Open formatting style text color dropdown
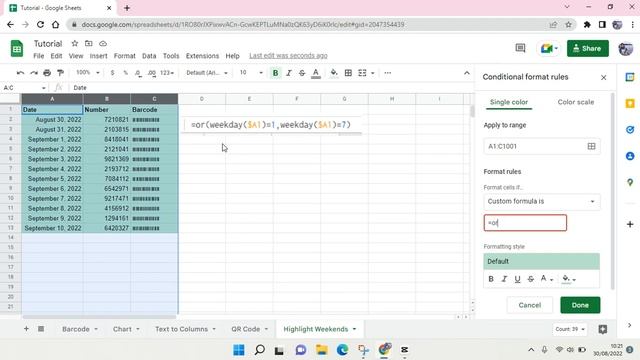This screenshot has width=640, height=360. (x=547, y=279)
